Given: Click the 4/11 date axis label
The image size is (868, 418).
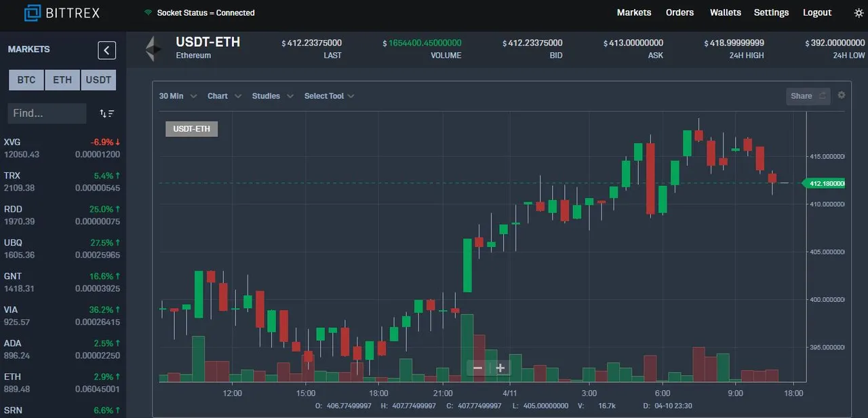Looking at the screenshot, I should coord(510,393).
